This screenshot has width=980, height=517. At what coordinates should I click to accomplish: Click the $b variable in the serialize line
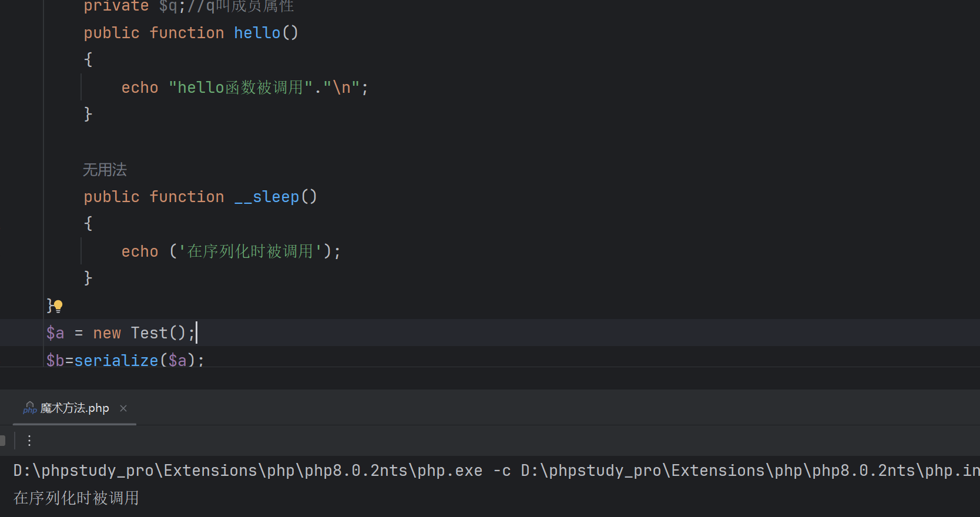55,360
